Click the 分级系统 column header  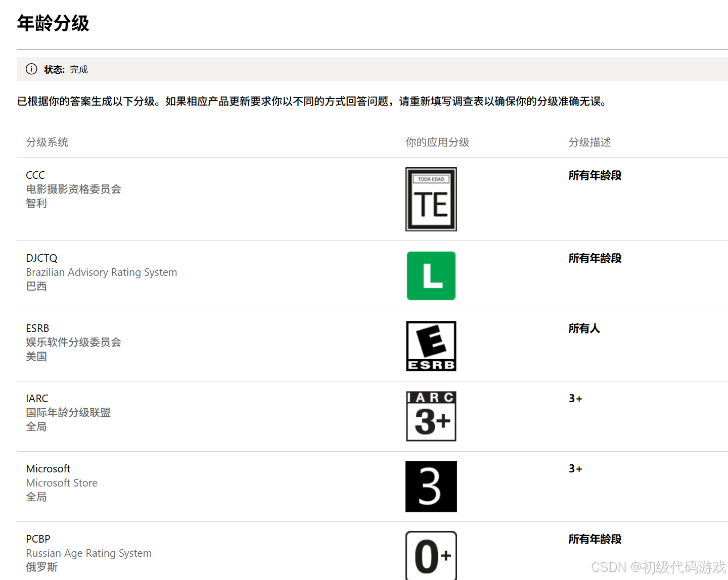coord(47,142)
